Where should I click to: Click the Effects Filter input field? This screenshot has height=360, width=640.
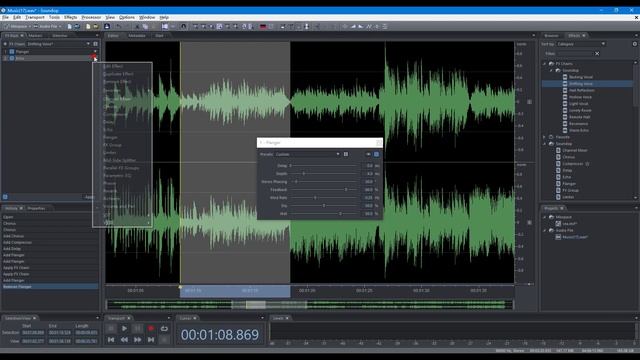576,53
